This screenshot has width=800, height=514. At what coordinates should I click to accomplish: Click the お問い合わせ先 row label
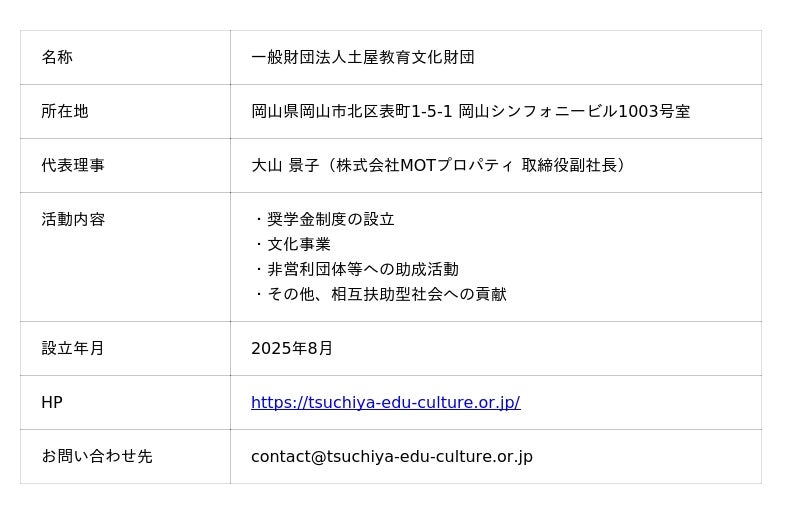(97, 457)
